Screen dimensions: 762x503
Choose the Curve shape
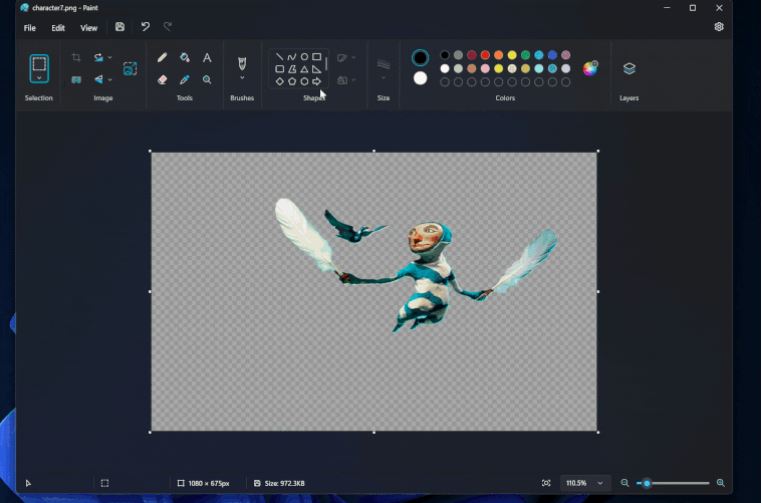[x=292, y=57]
